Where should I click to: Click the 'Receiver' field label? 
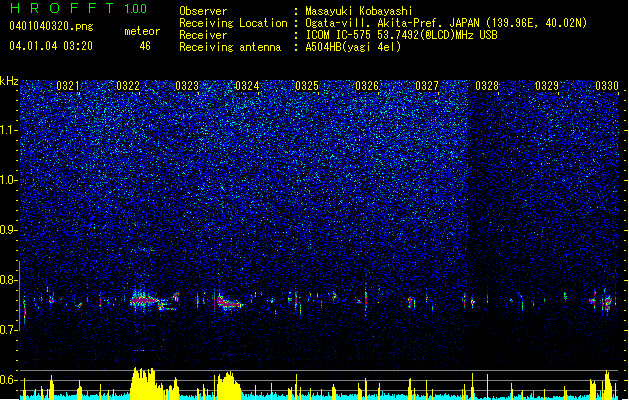pos(203,35)
